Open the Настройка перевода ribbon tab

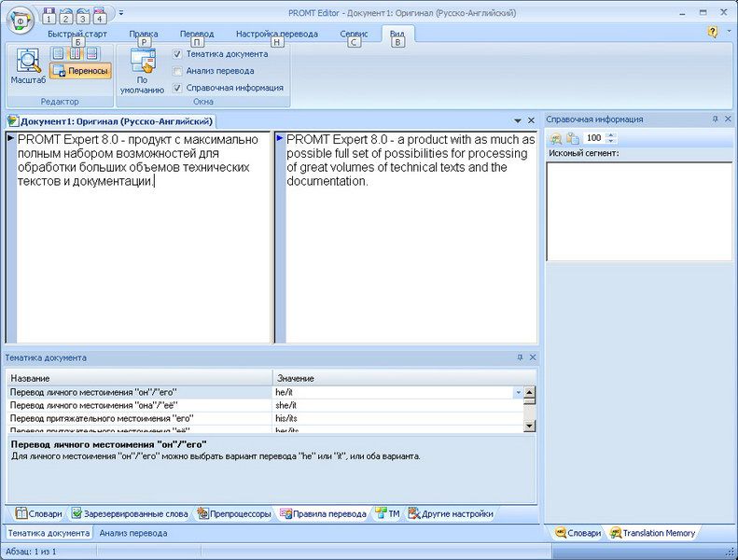tap(276, 34)
